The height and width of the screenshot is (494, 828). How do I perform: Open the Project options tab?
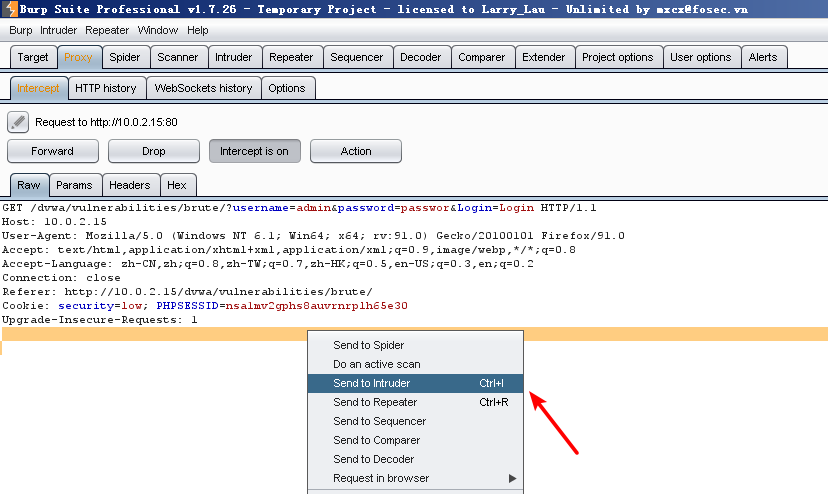(x=617, y=57)
